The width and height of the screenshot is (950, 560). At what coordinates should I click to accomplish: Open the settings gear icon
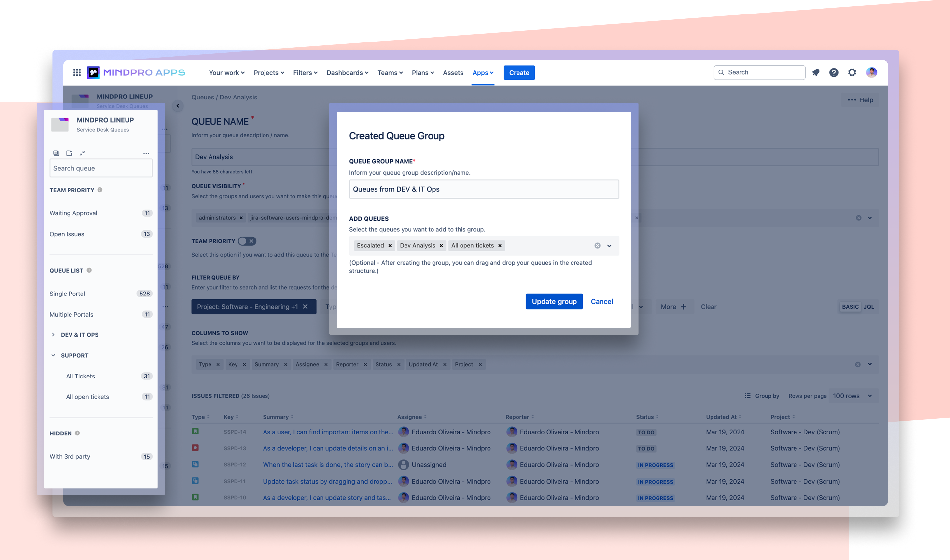852,72
